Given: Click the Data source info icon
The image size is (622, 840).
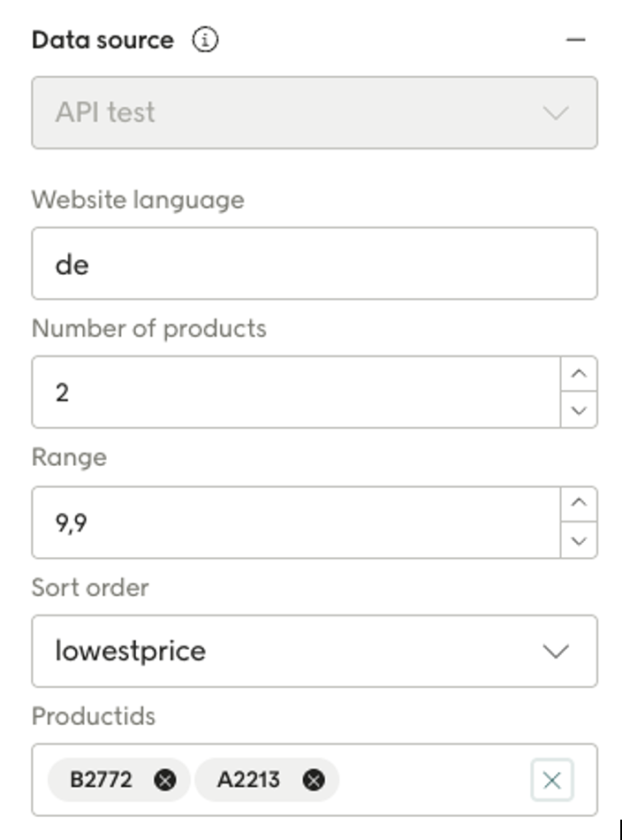Looking at the screenshot, I should [x=205, y=41].
